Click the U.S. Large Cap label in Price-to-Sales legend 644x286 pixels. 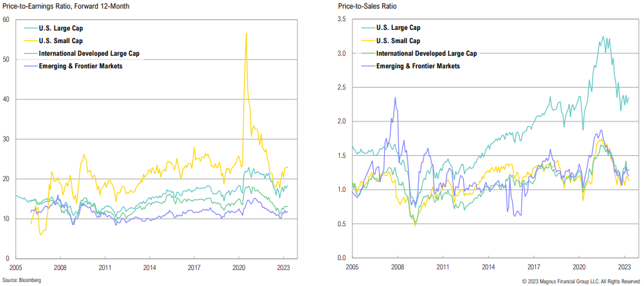click(398, 29)
